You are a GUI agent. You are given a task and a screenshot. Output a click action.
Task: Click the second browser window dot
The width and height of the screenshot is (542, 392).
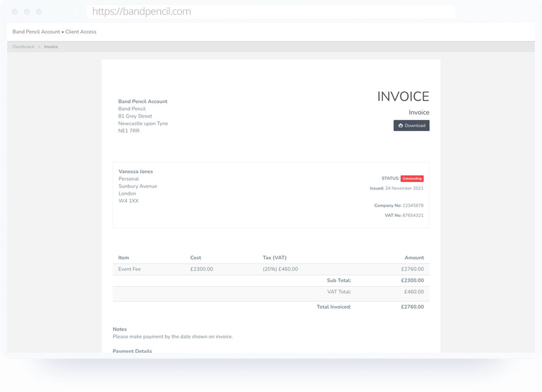coord(27,12)
